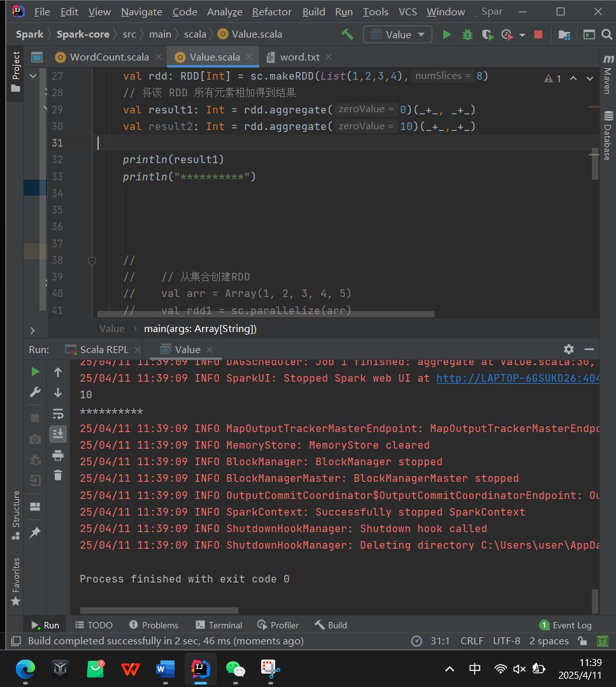Click the 2 spaces indent setting
616x687 pixels.
coord(548,641)
